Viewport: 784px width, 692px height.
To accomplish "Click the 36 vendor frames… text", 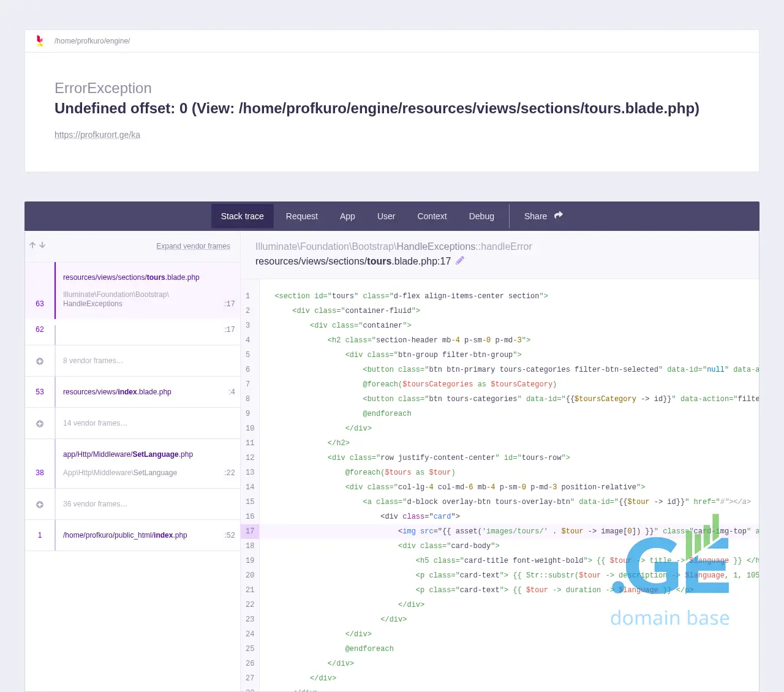I will pyautogui.click(x=95, y=504).
